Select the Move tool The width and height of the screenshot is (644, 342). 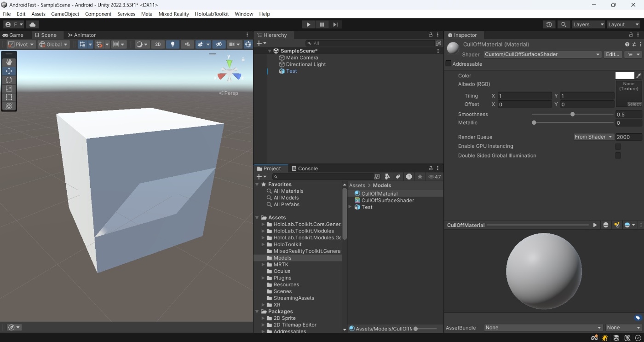pos(9,71)
